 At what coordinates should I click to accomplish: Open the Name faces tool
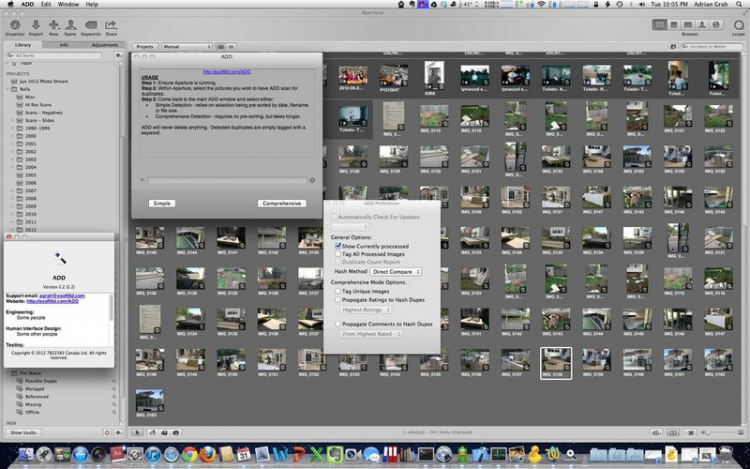[71, 23]
